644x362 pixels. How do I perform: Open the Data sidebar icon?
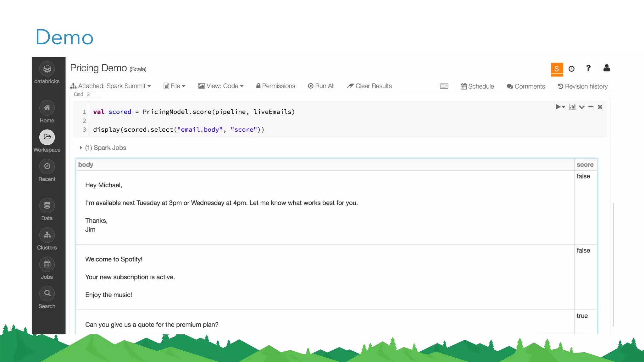click(47, 206)
